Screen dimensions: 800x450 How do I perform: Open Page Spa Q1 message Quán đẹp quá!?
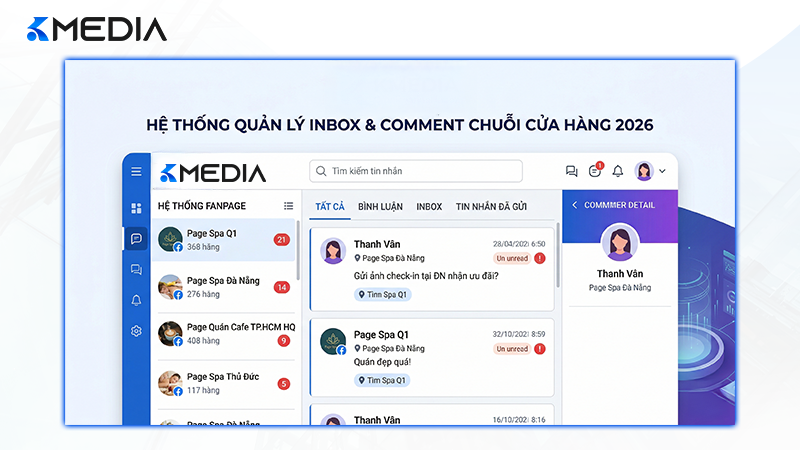coord(432,358)
